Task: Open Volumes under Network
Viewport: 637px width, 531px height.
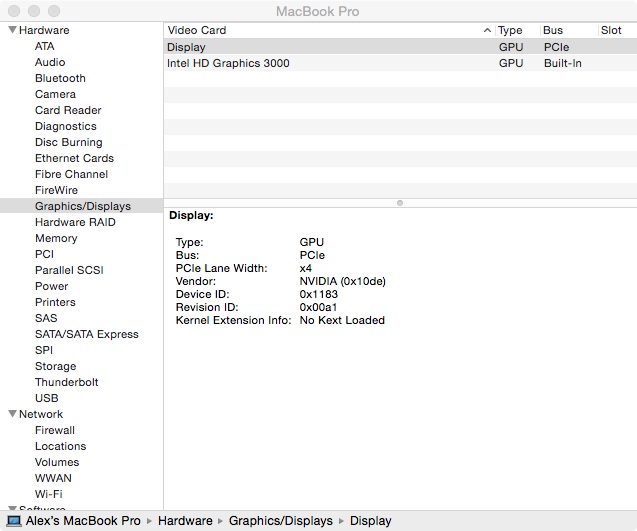Action: pos(57,462)
